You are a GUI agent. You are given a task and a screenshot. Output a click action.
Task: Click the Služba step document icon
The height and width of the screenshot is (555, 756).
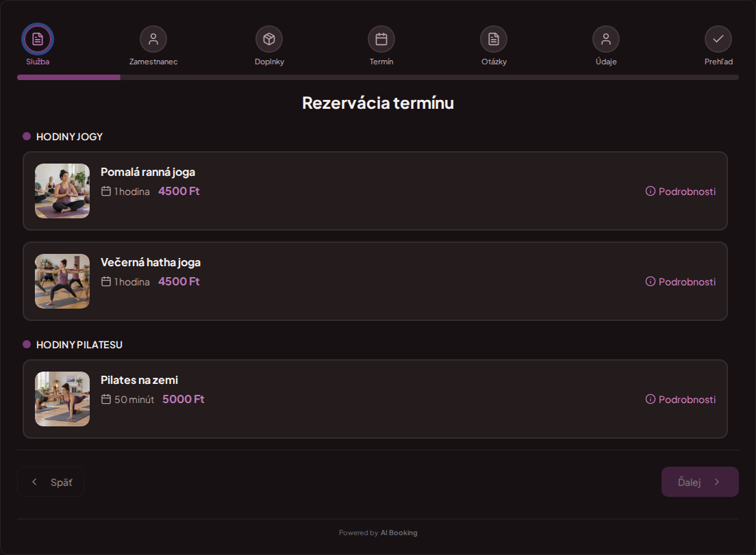pyautogui.click(x=38, y=39)
